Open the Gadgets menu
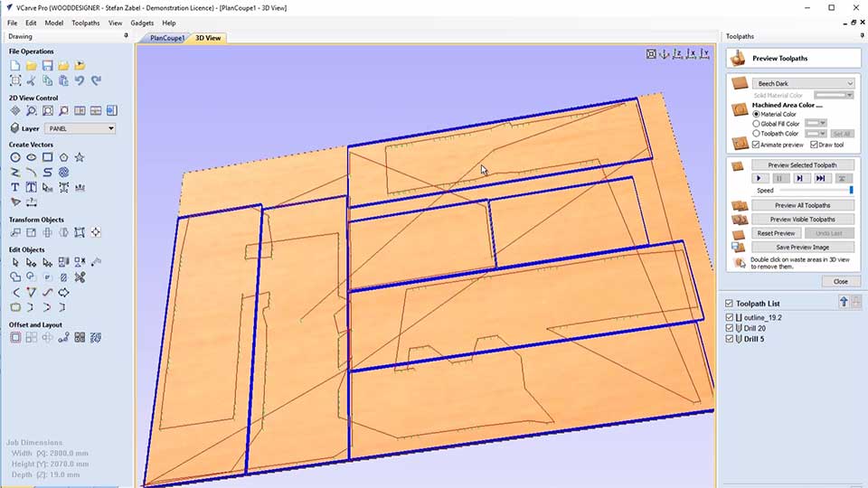The height and width of the screenshot is (488, 868). point(142,23)
